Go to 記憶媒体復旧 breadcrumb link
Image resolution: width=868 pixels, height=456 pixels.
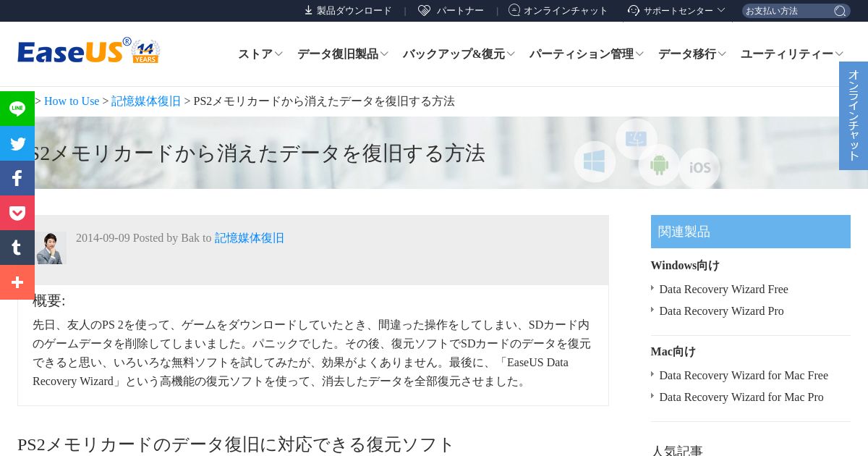point(146,101)
